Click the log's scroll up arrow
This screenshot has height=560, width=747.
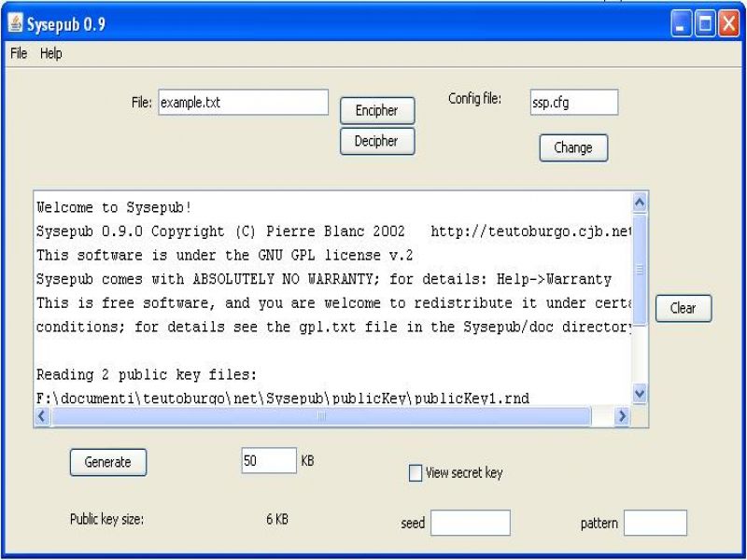point(640,203)
